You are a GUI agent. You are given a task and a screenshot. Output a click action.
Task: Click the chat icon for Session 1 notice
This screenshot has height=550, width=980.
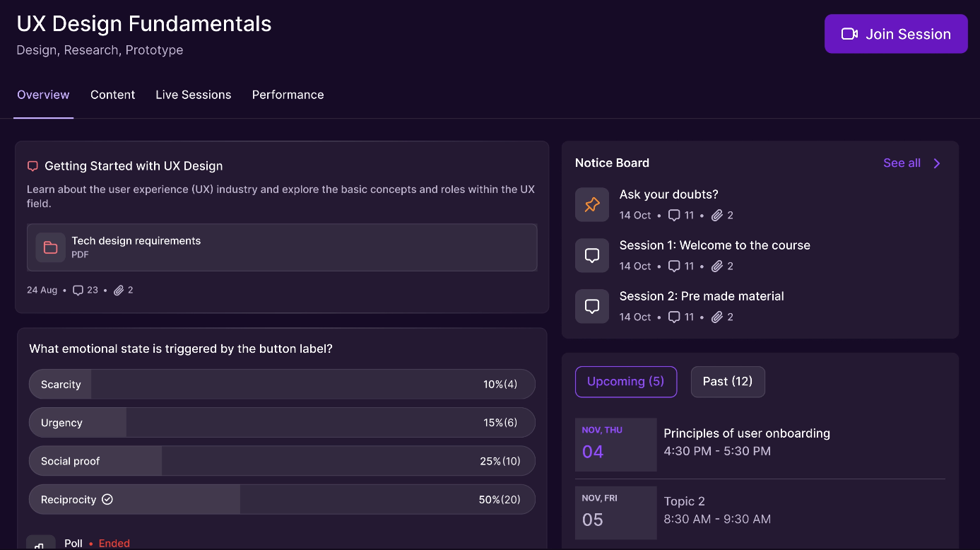592,256
